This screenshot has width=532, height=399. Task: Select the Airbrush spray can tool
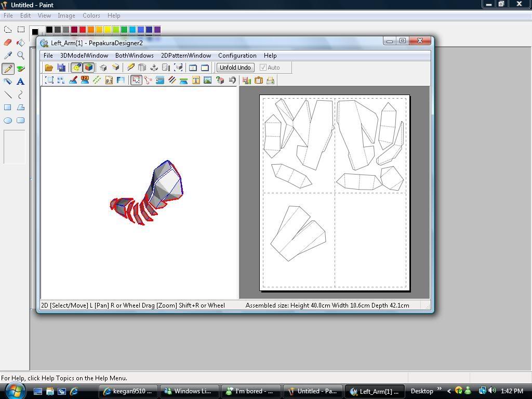coord(8,82)
